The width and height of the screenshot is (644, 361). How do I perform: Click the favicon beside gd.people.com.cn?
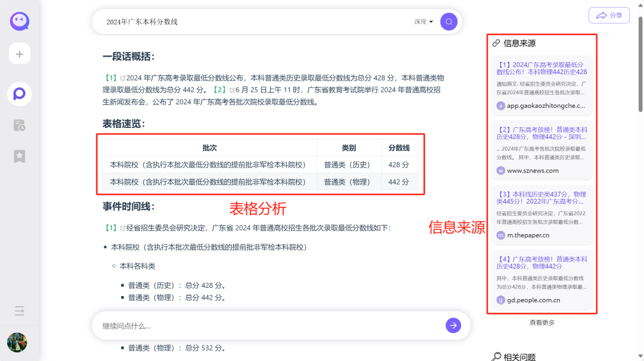coord(500,300)
